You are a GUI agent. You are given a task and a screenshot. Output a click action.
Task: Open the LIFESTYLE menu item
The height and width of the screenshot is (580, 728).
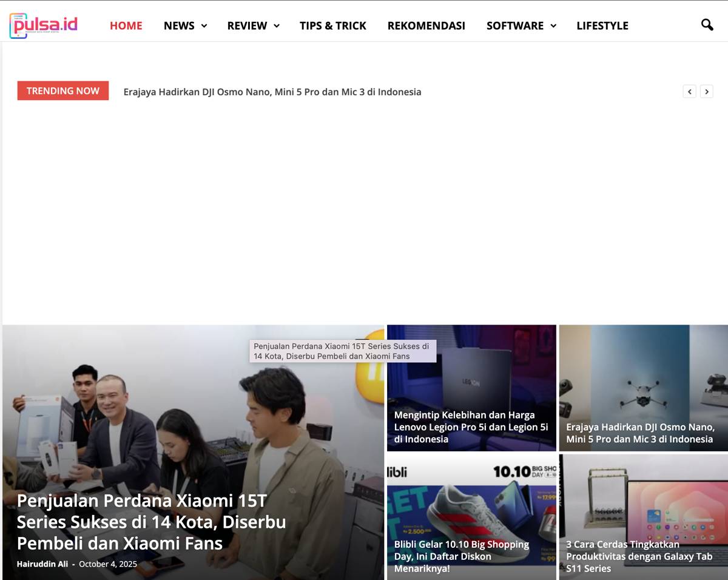pos(602,25)
